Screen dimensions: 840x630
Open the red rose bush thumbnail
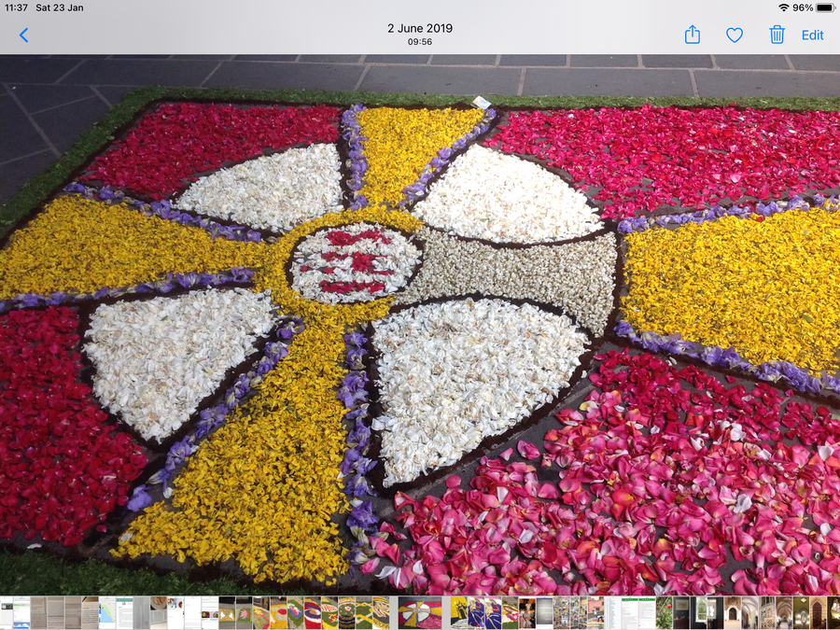[x=665, y=613]
